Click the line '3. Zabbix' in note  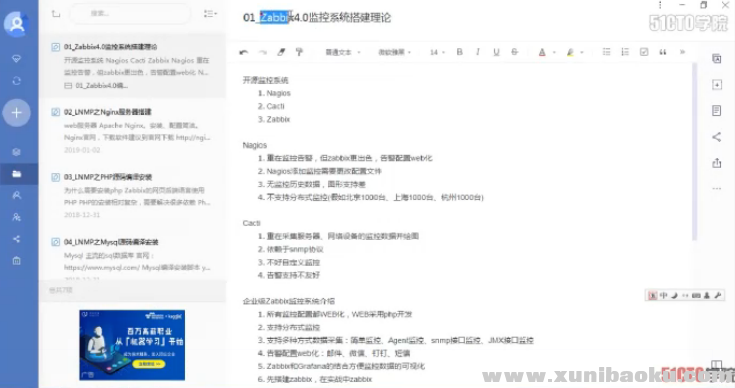(274, 119)
